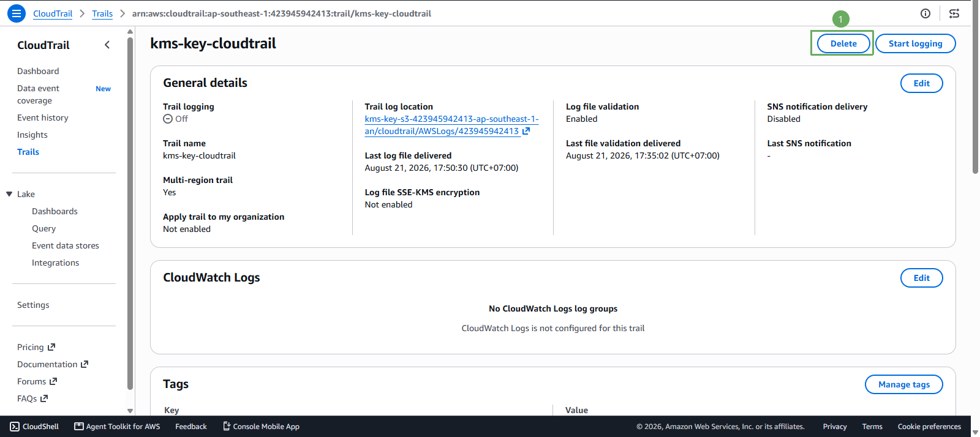
Task: Select the trail ARN text in breadcrumb
Action: point(282,13)
